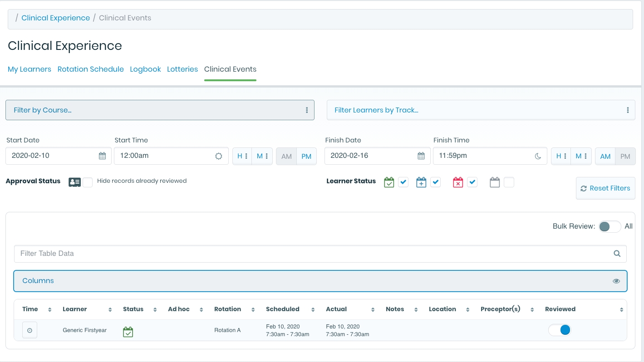644x362 pixels.
Task: Open Start Time hour H selector
Action: pyautogui.click(x=242, y=156)
